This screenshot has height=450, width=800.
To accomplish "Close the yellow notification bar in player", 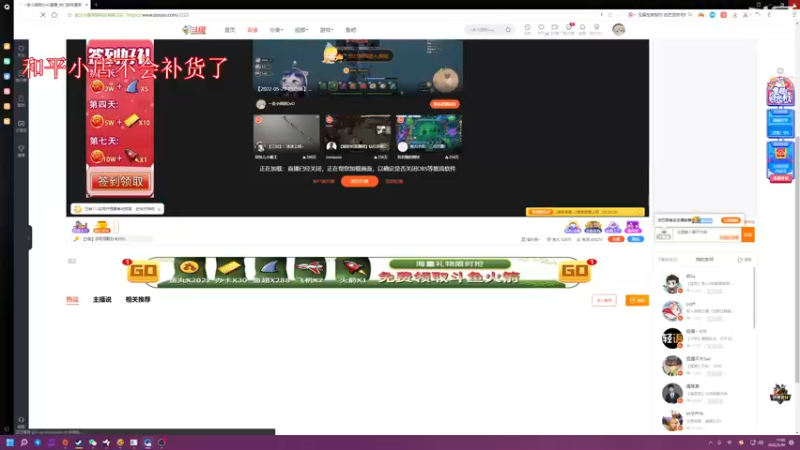I will (640, 212).
